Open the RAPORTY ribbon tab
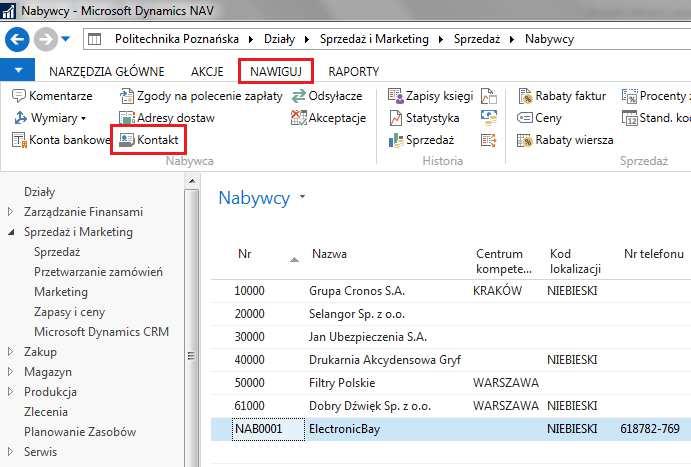Viewport: 691px width, 467px height. pyautogui.click(x=353, y=71)
